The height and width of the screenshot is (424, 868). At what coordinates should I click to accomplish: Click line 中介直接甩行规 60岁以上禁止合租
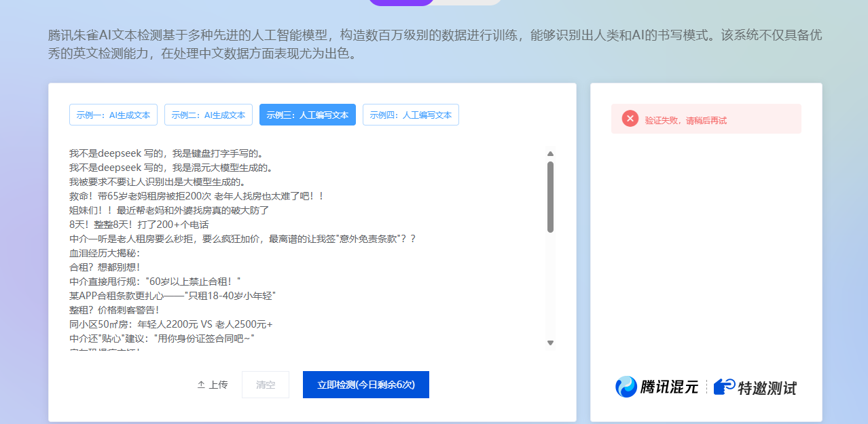[155, 282]
